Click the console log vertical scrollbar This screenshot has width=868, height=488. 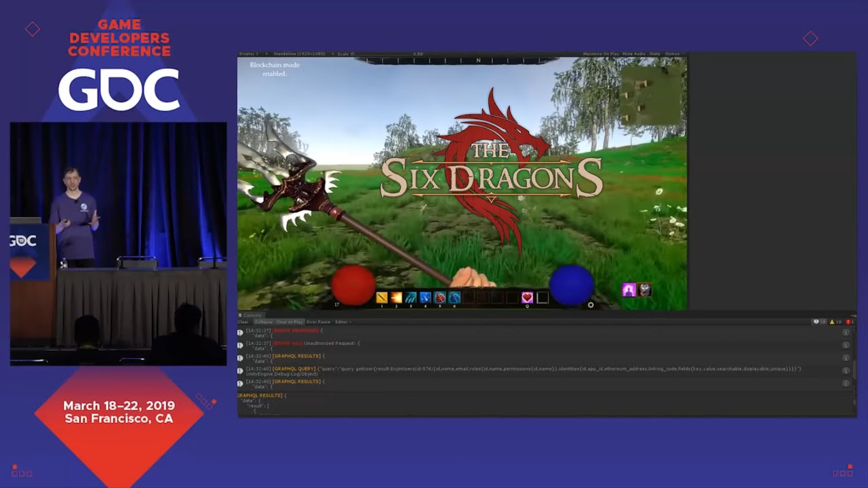coord(854,369)
